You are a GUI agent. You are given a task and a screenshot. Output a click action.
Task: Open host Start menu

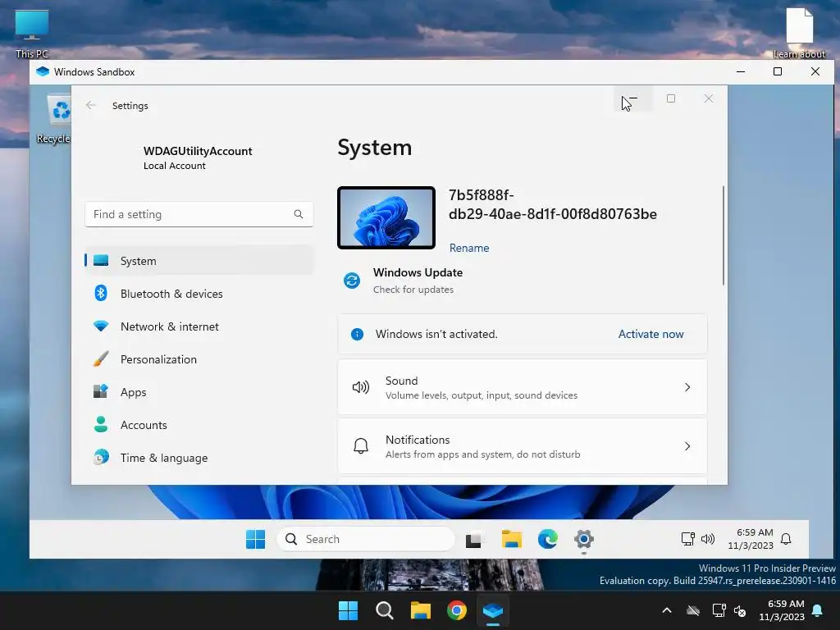tap(348, 610)
